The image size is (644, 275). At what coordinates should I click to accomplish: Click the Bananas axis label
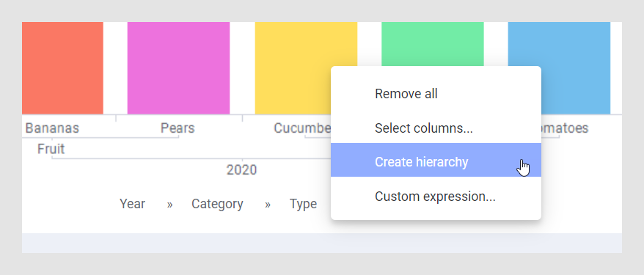[x=52, y=128]
